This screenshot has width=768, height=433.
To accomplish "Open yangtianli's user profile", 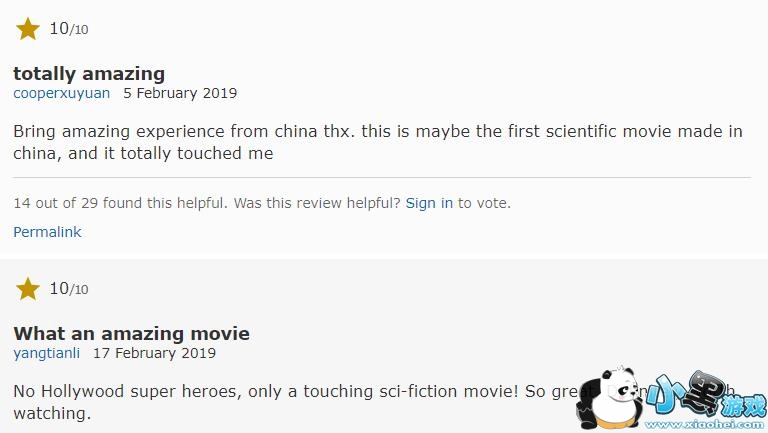I will 48,353.
